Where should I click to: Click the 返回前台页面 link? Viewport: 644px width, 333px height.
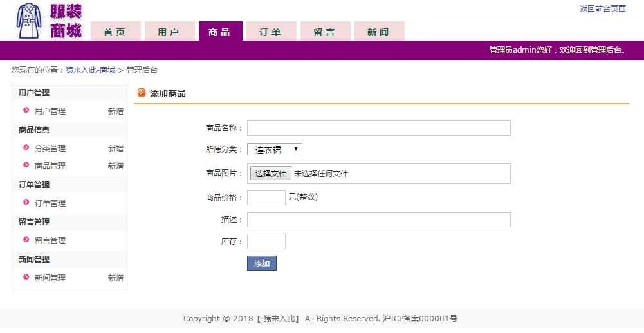pyautogui.click(x=603, y=9)
